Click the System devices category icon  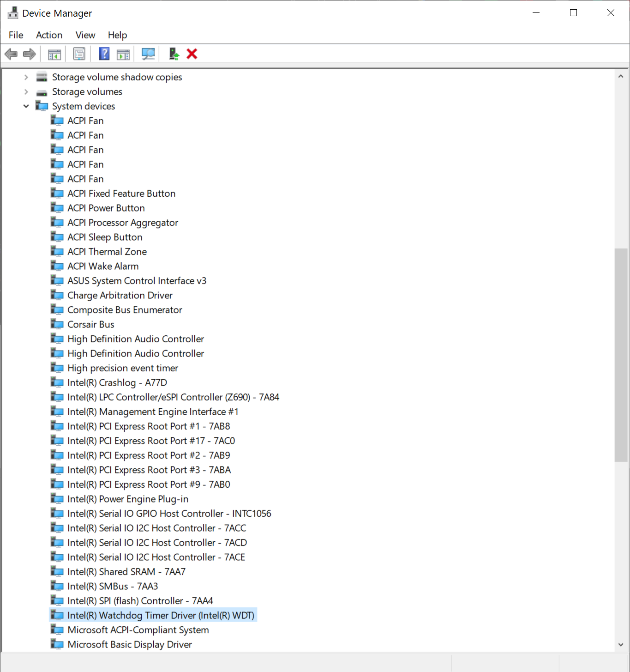[42, 106]
